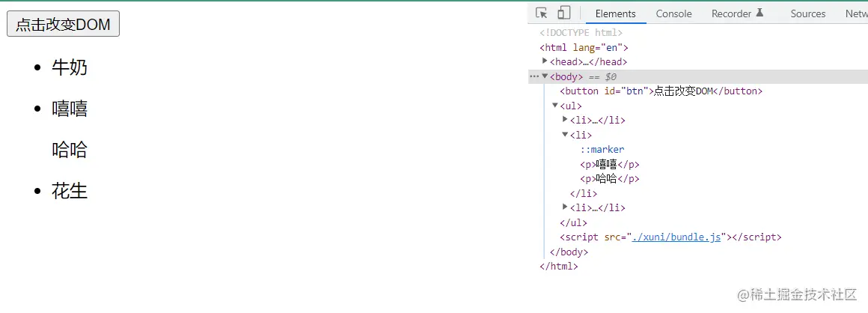
Task: Click the 哈哈 paragraph on the page
Action: [70, 150]
